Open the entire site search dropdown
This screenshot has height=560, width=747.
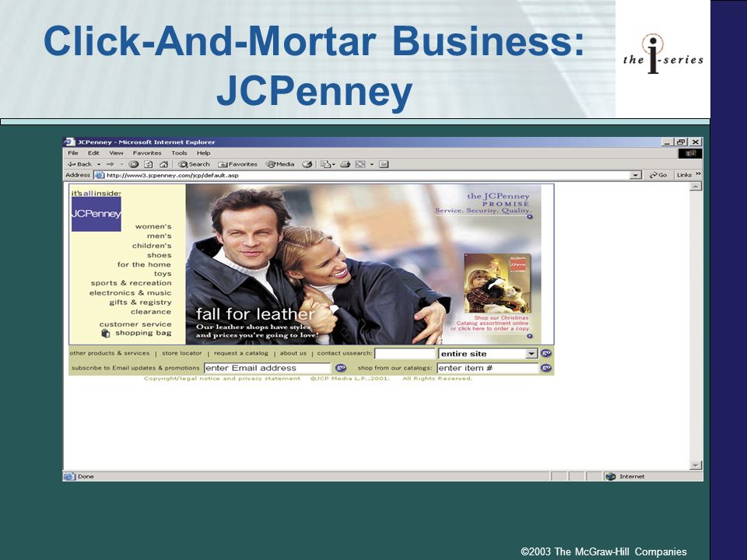(x=531, y=354)
